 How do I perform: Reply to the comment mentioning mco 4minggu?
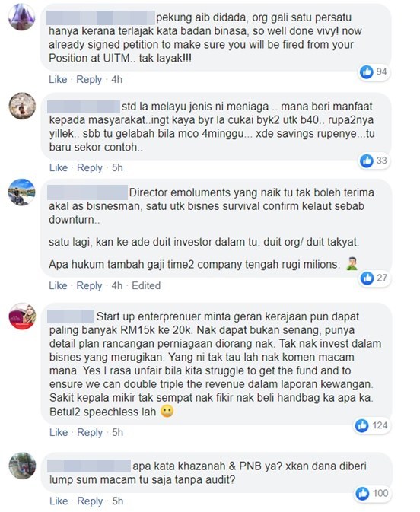point(90,167)
